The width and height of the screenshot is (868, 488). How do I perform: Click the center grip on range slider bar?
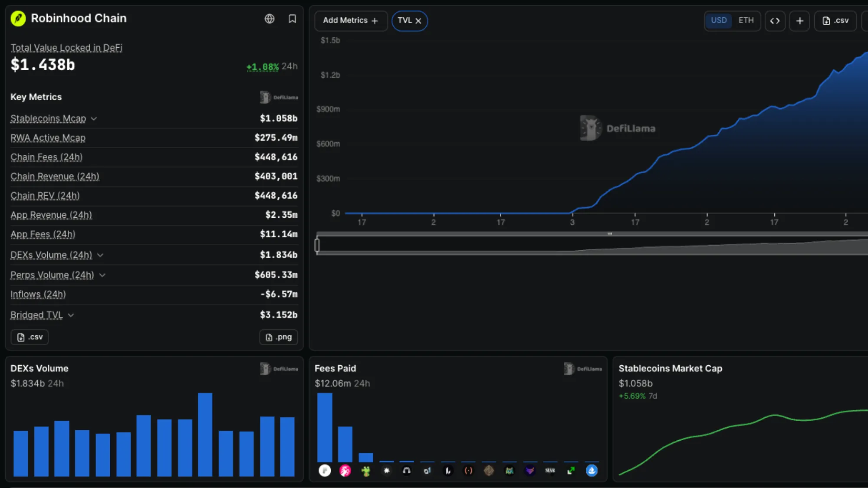pyautogui.click(x=610, y=234)
